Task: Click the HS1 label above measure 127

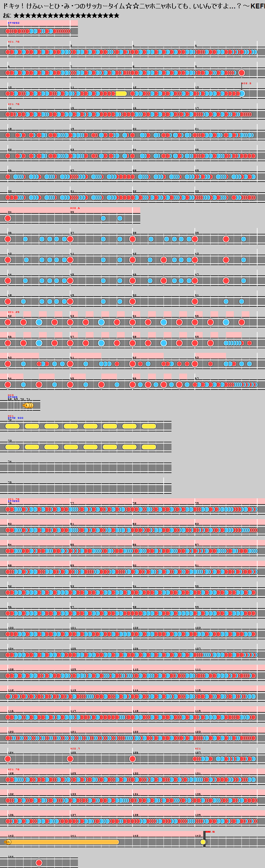Action: pyautogui.click(x=198, y=749)
